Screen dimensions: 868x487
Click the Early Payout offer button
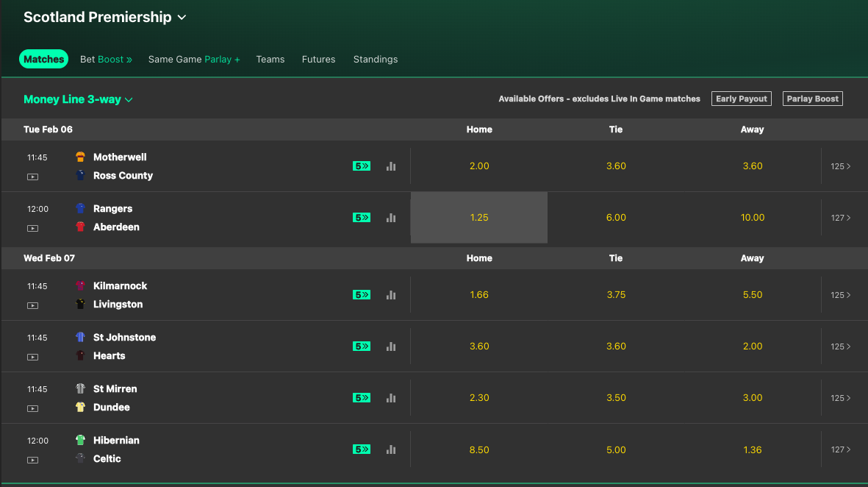click(742, 99)
